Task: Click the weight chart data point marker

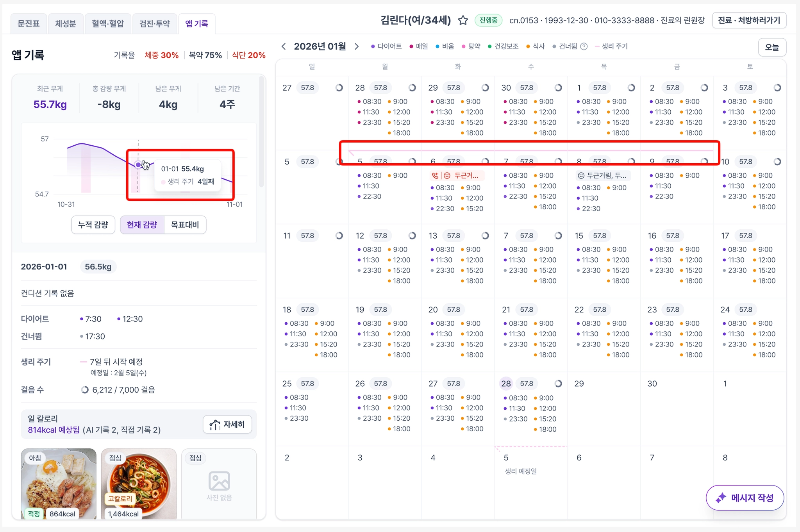Action: pyautogui.click(x=138, y=165)
